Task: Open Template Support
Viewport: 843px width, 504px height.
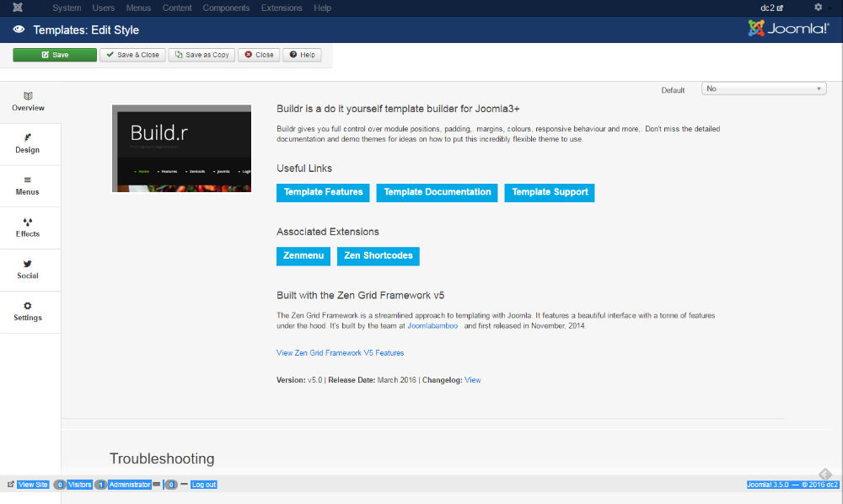Action: click(550, 192)
